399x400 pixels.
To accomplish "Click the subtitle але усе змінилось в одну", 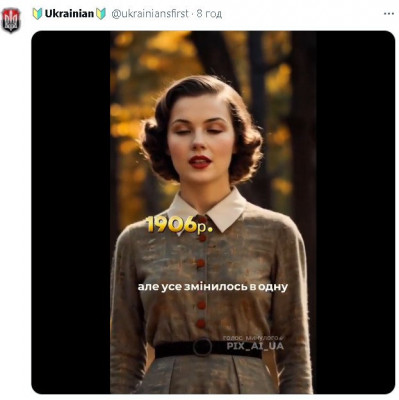I will pos(213,287).
